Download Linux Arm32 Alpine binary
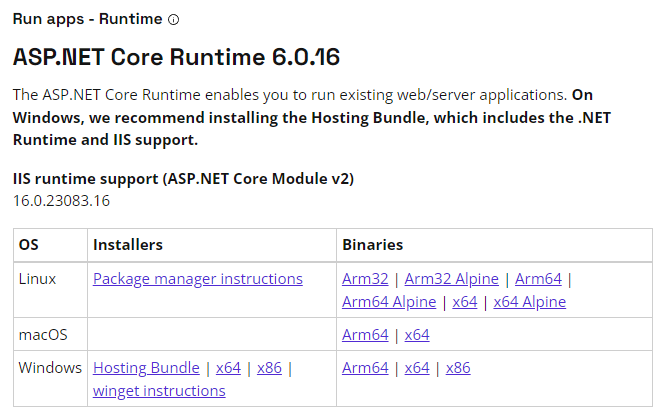The image size is (666, 418). [x=451, y=279]
